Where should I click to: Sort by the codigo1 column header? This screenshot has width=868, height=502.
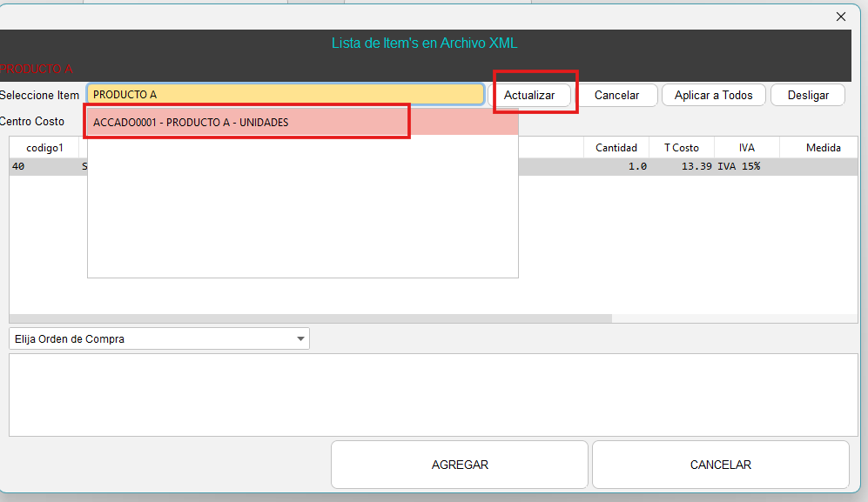(x=44, y=148)
